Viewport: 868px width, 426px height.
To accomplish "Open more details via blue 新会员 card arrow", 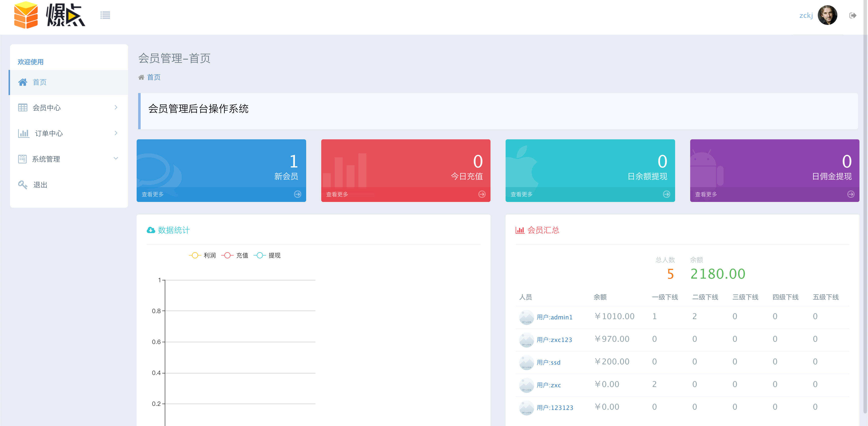I will click(298, 194).
